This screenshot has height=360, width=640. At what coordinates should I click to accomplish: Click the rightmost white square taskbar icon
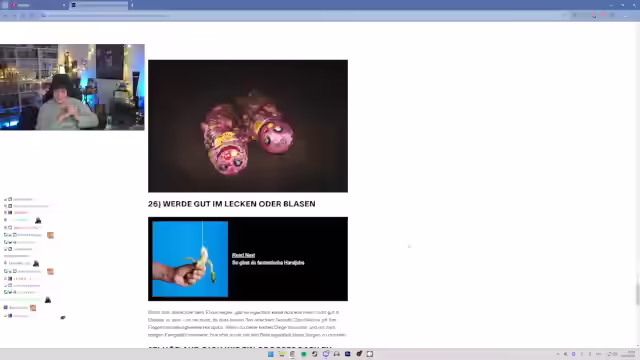[x=370, y=354]
